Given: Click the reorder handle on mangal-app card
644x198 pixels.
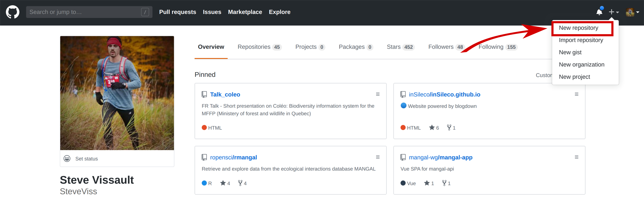Looking at the screenshot, I should [x=576, y=157].
